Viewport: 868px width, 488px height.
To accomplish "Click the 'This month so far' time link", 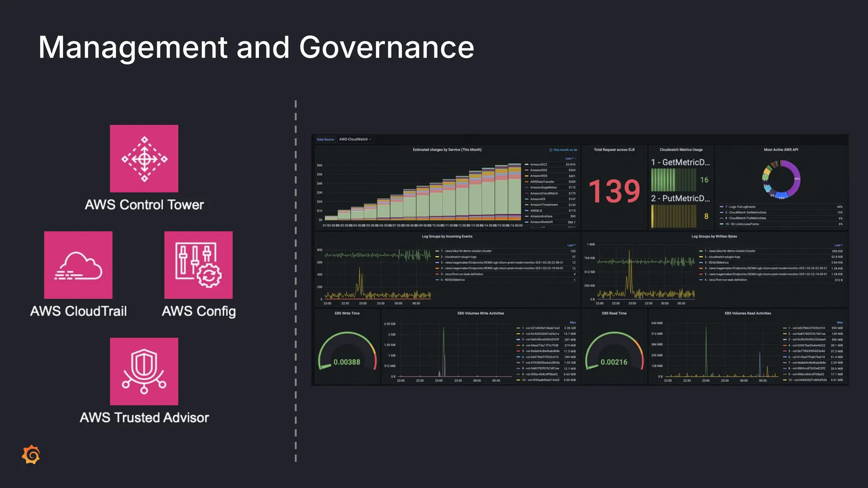I will 565,150.
